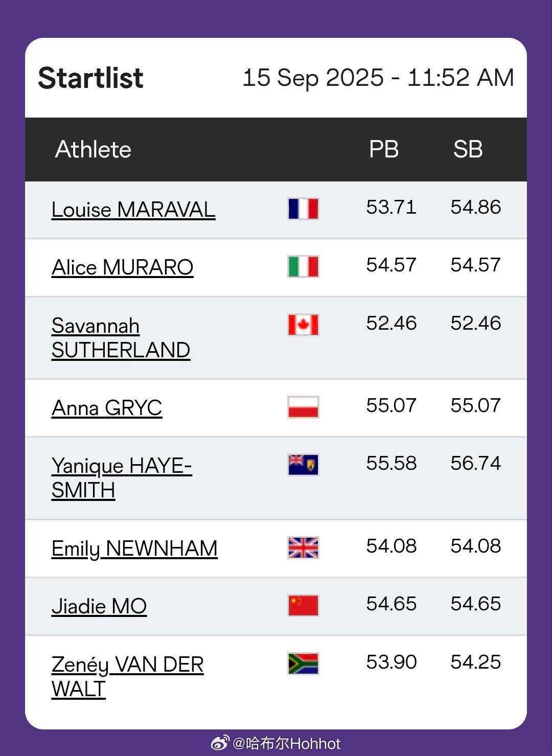Click the Turks and Caicos flag icon
This screenshot has height=756, width=552.
click(x=303, y=465)
